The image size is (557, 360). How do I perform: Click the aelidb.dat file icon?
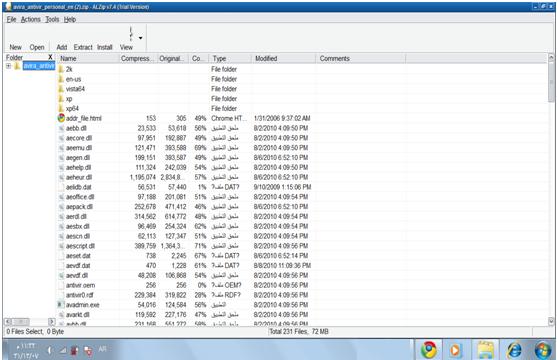[x=61, y=187]
